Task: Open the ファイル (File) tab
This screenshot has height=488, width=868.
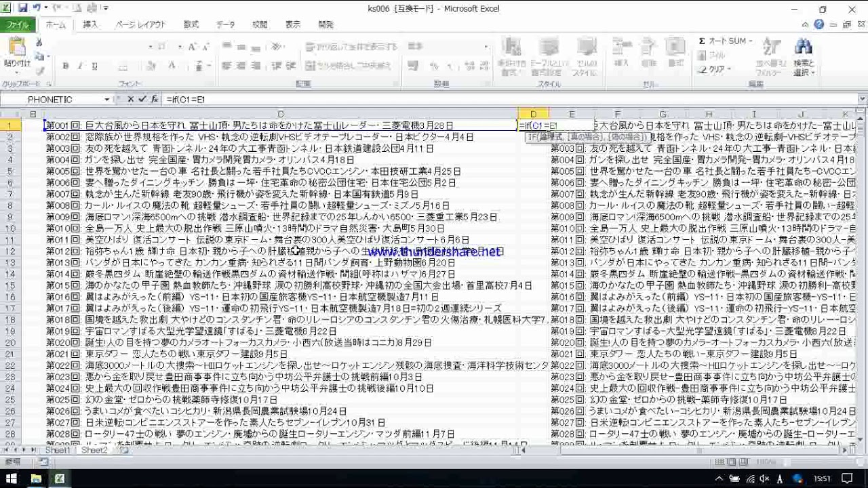Action: click(x=18, y=24)
